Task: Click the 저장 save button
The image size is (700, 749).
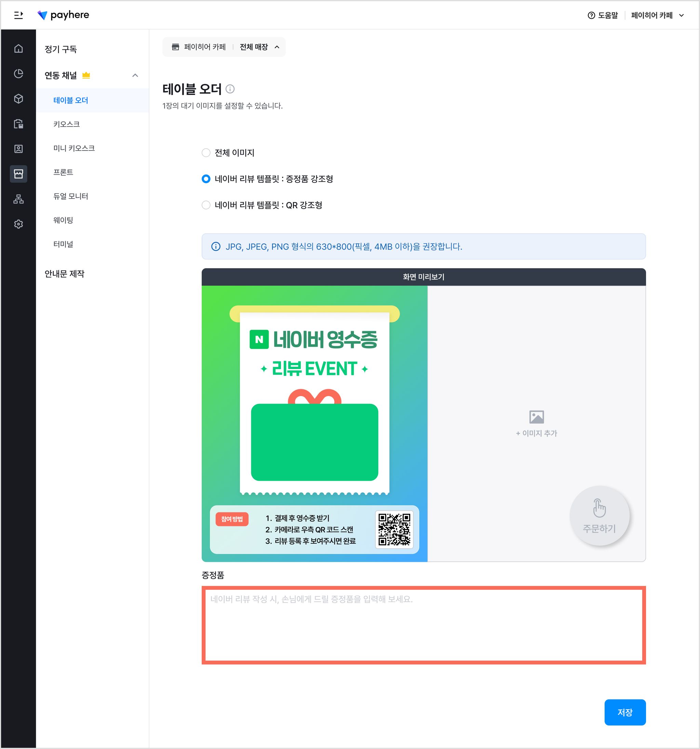Action: [x=625, y=712]
